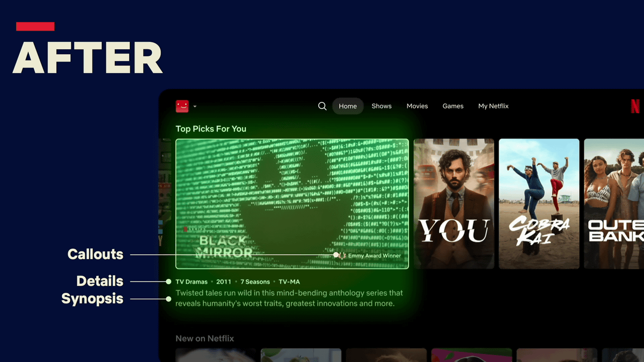Select the Home tab
Screen dimensions: 644x362
[x=348, y=106]
